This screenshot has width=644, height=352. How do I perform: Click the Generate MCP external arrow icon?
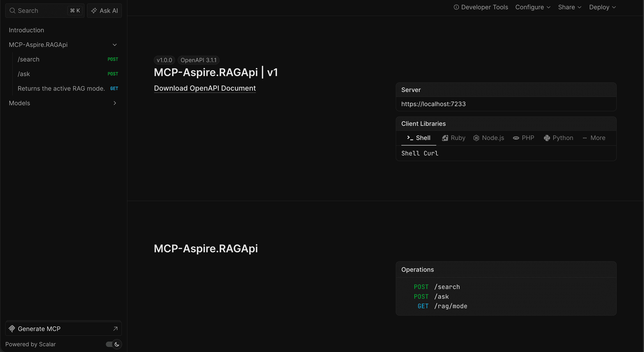115,329
